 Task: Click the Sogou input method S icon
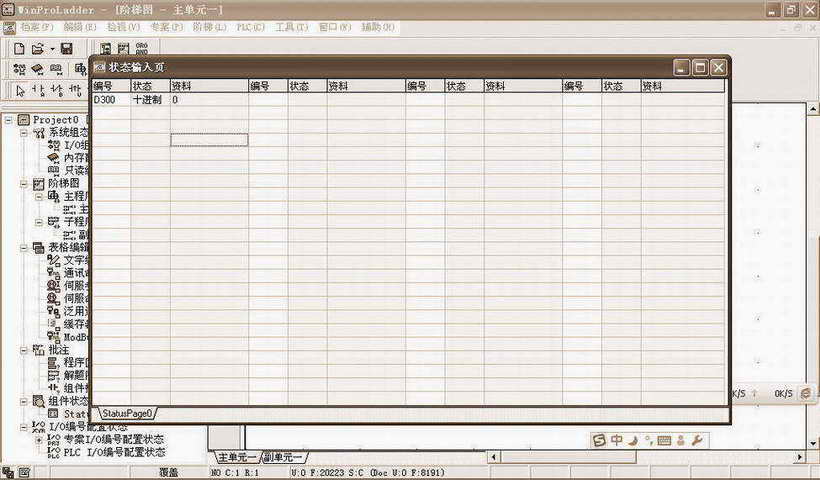[599, 439]
